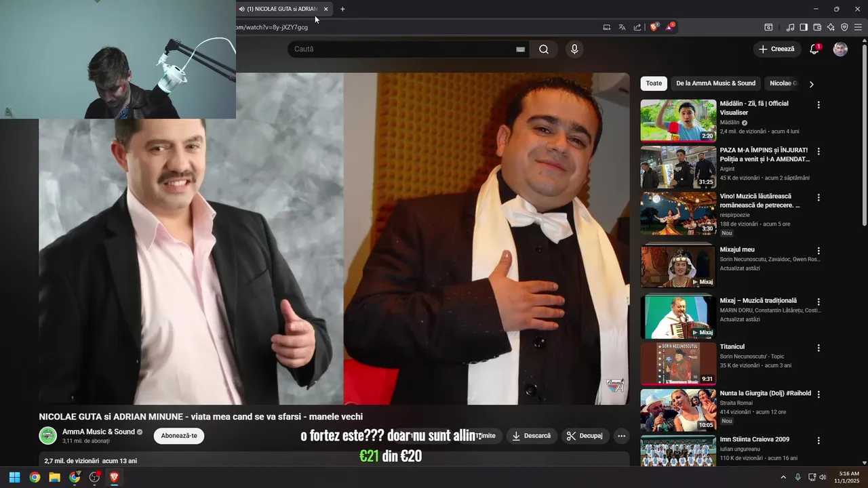This screenshot has width=868, height=488.
Task: Click the share page icon in address bar
Action: point(637,27)
